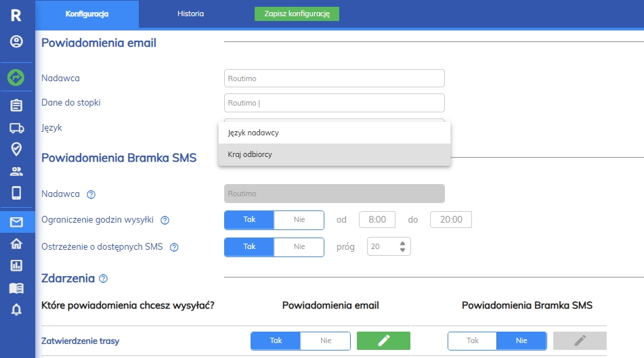644x358 pixels.
Task: Open the clipboard orders icon
Action: (17, 105)
